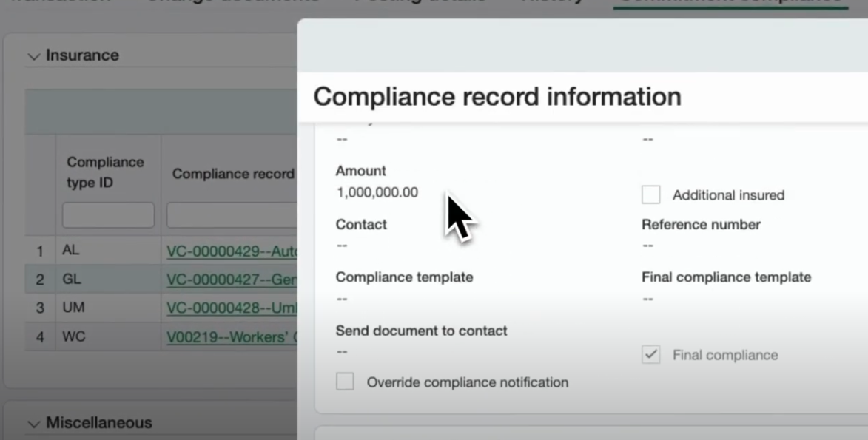Screen dimensions: 868x440
Task: Expand the Miscellaneous section chevron
Action: [x=33, y=424]
